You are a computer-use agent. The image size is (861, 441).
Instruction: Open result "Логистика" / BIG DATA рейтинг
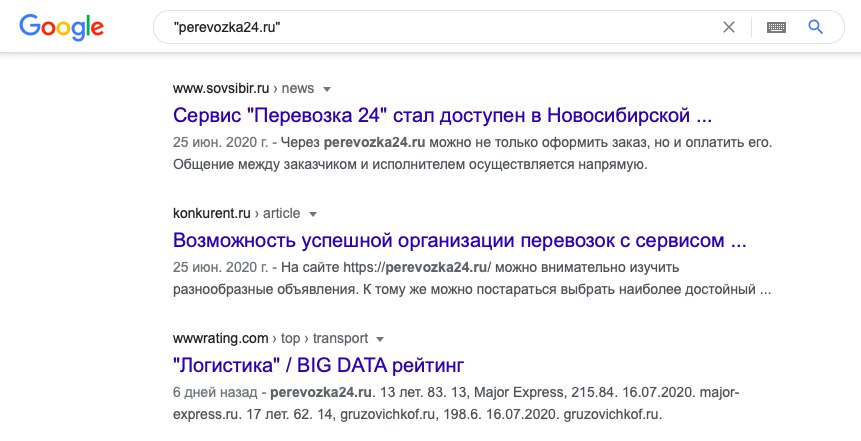(318, 365)
